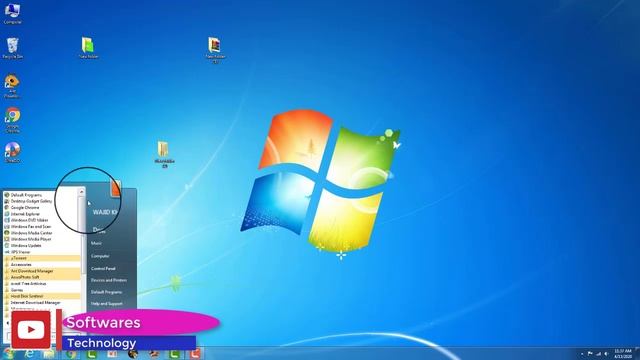Expand the Internet Download Manager folder
Viewport: 640px width, 360px height.
point(42,302)
